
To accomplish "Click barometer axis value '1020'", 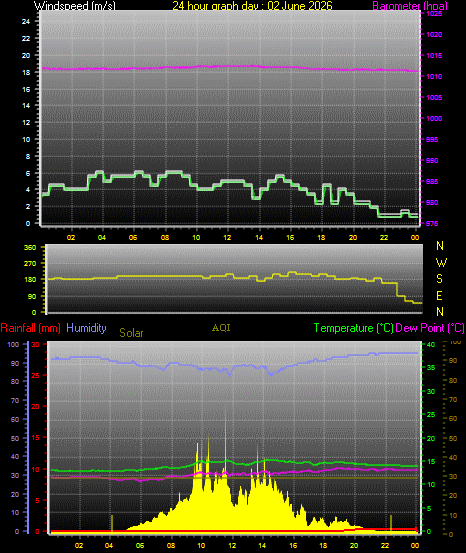I will (434, 35).
